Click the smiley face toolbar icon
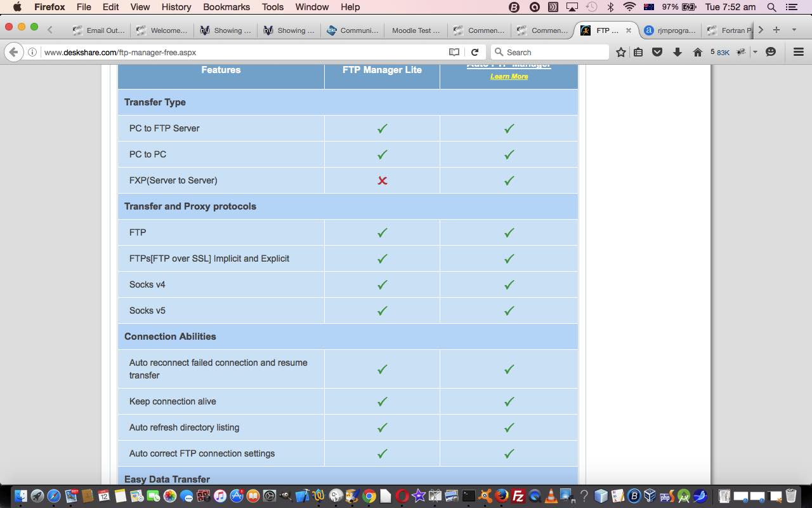Screen dimensions: 812x508 771,52
